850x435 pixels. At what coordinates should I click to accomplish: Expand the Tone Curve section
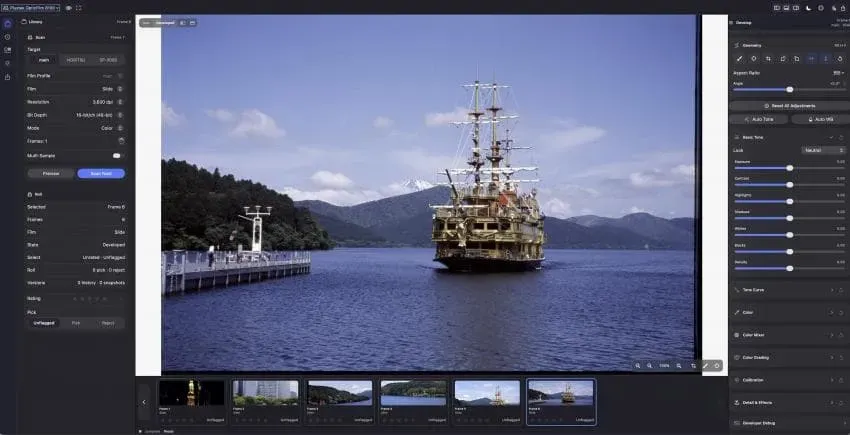[x=832, y=290]
